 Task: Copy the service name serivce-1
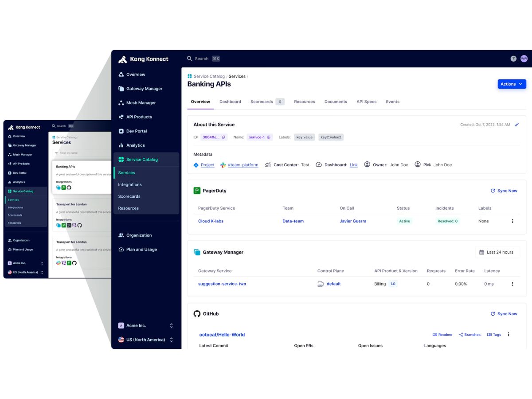point(269,137)
